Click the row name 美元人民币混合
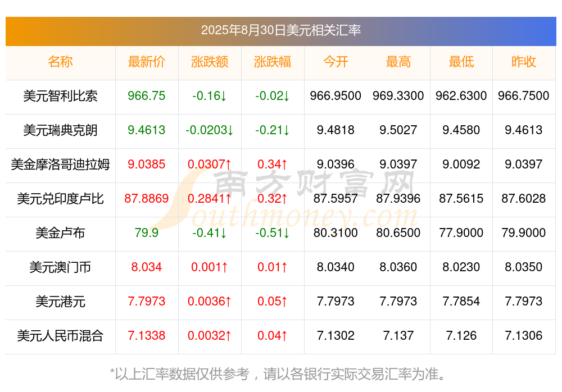This screenshot has height=392, width=562. (x=60, y=336)
